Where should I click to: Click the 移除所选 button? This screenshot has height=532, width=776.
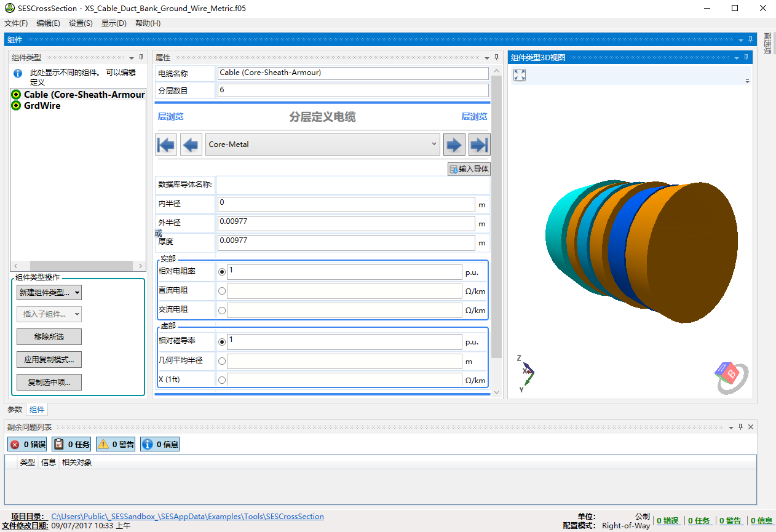click(x=49, y=337)
